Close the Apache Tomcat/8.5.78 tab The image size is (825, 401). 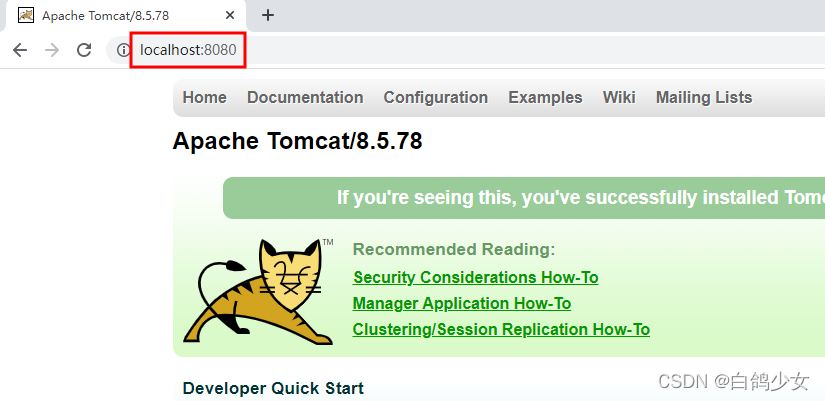[x=230, y=15]
